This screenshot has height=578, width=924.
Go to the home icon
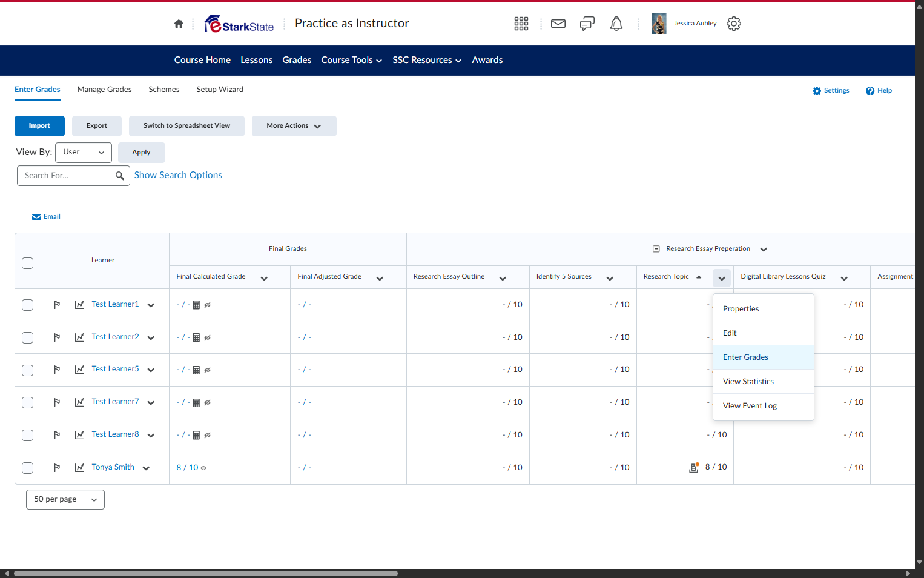click(x=179, y=24)
